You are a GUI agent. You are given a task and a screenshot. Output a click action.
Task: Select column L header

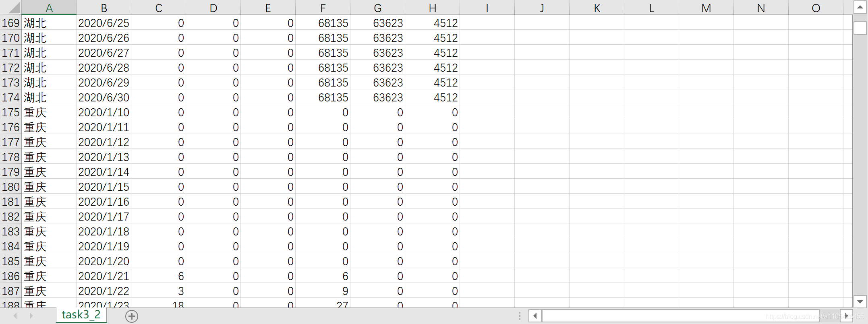point(652,8)
